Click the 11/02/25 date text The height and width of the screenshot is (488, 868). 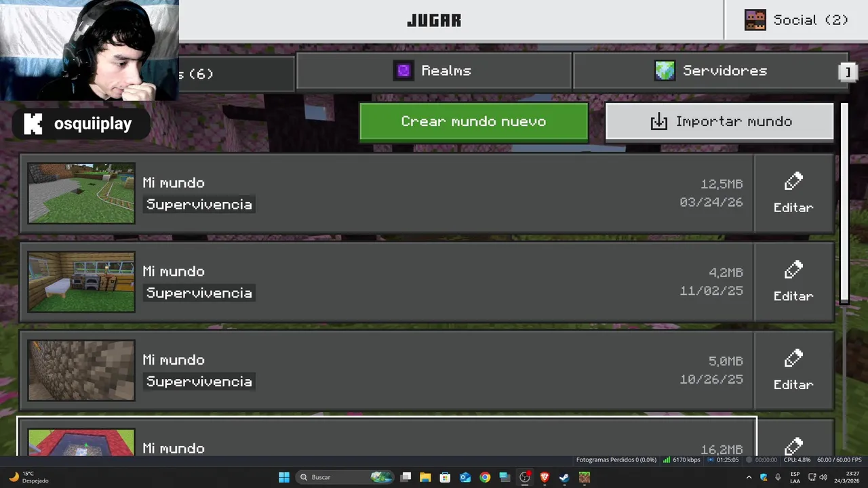click(x=711, y=291)
